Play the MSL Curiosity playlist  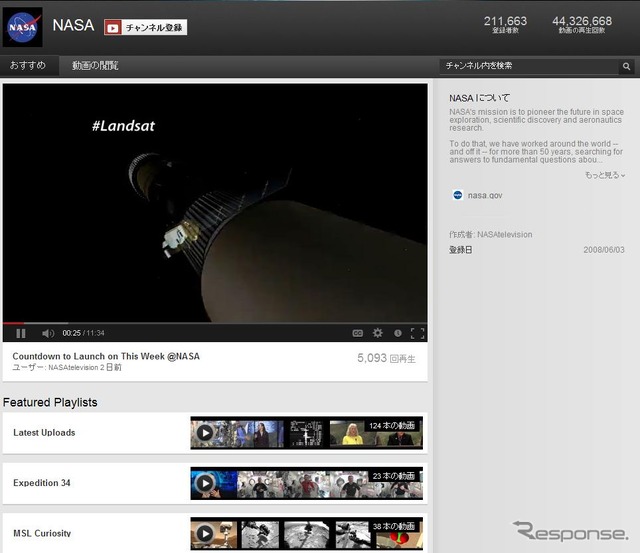tap(205, 533)
